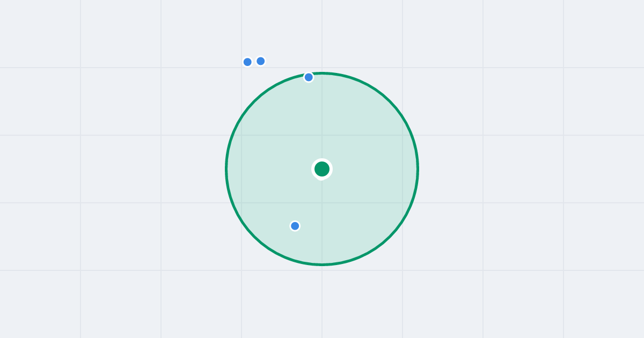Select the green center marker of the circle
This screenshot has height=338, width=644.
[x=322, y=169]
